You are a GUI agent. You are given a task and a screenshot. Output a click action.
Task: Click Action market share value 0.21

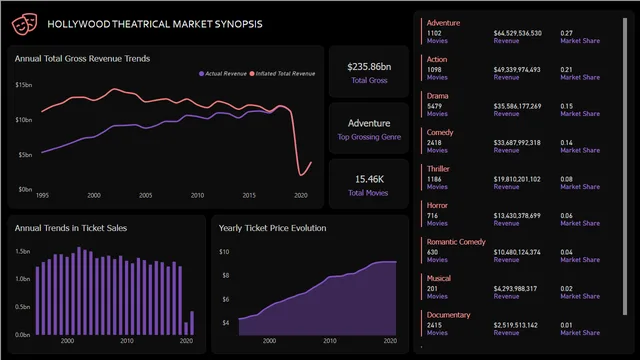(566, 70)
